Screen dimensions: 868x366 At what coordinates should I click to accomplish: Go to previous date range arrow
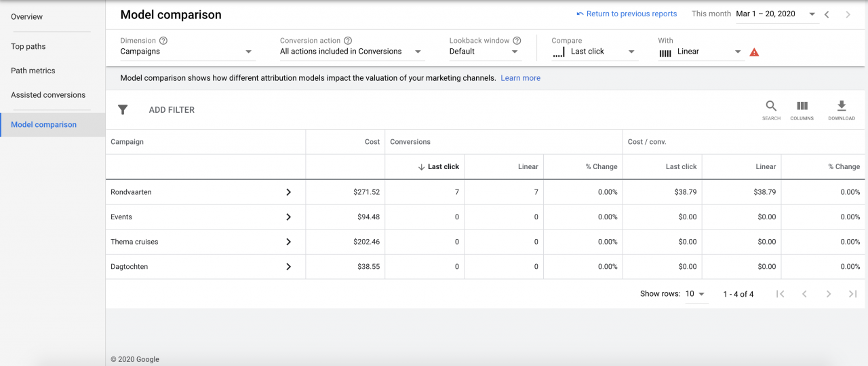pos(827,14)
